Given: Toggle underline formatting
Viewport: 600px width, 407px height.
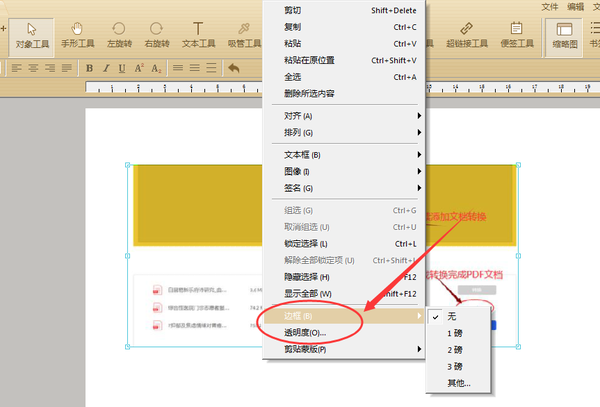Looking at the screenshot, I should (x=122, y=68).
